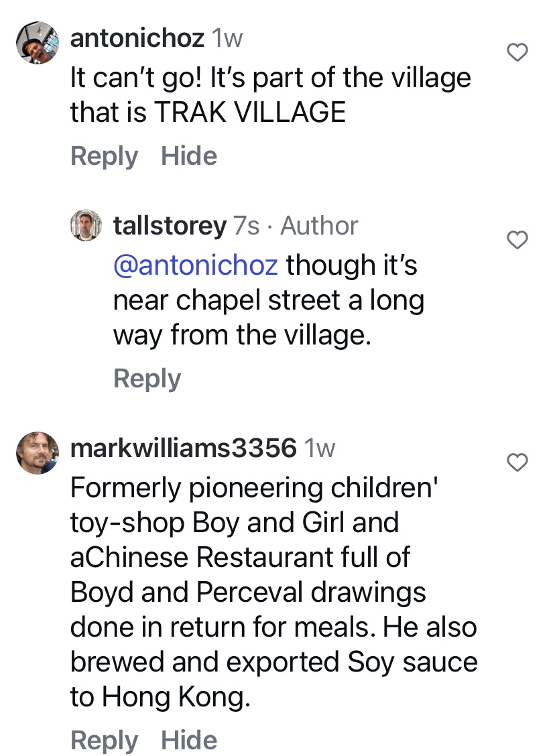Open markwilliams3356's profile picture

point(38,453)
